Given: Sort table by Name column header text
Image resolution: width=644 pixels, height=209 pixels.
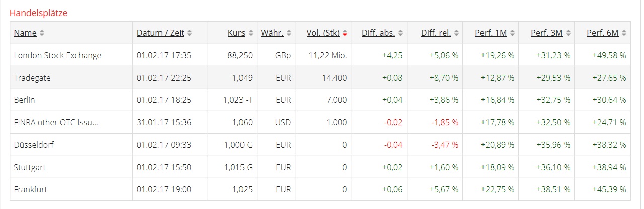Looking at the screenshot, I should click(25, 33).
